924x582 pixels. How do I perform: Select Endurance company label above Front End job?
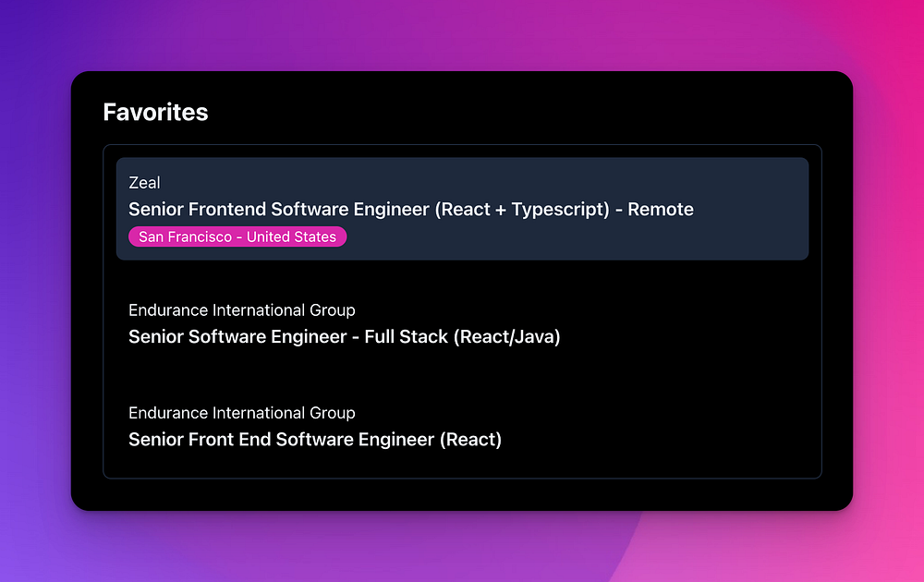[241, 413]
